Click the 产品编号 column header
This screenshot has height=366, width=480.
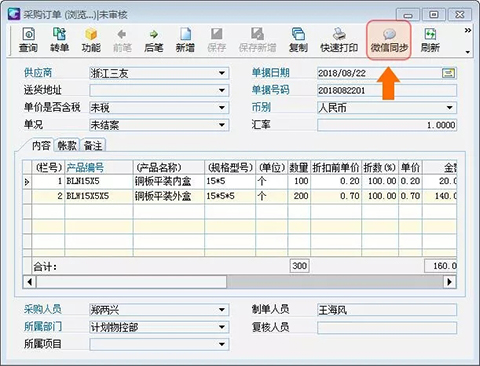coord(99,167)
